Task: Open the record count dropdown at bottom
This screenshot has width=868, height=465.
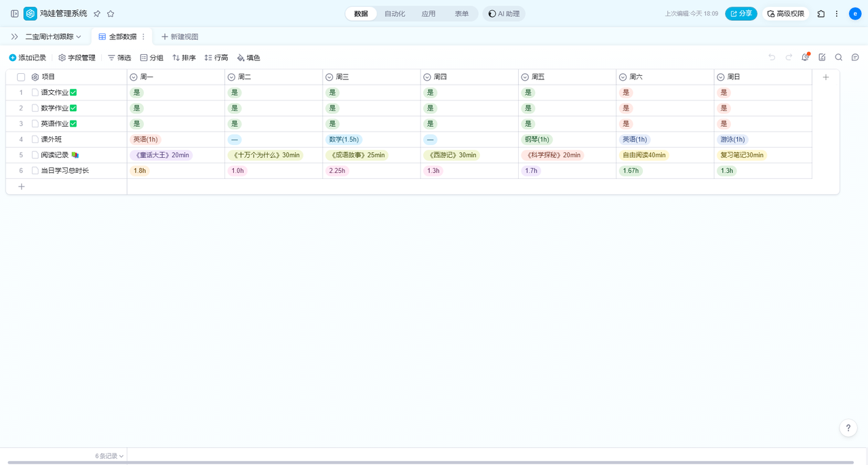Action: pyautogui.click(x=109, y=456)
